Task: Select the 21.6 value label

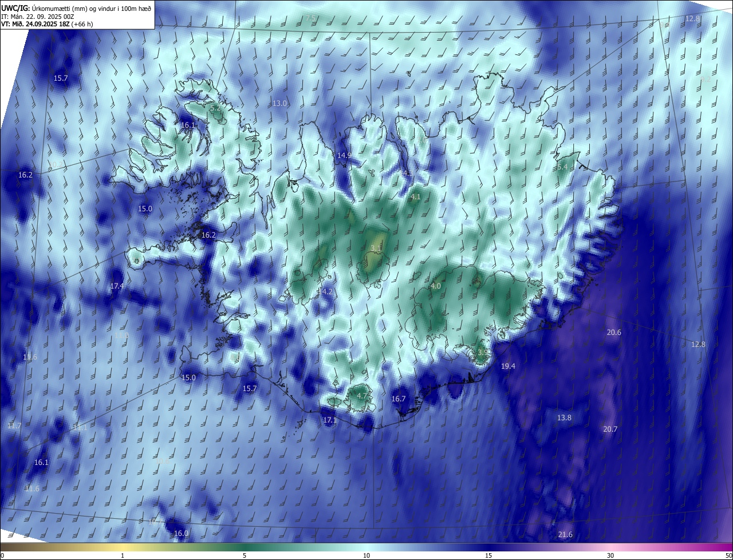Action: click(565, 535)
